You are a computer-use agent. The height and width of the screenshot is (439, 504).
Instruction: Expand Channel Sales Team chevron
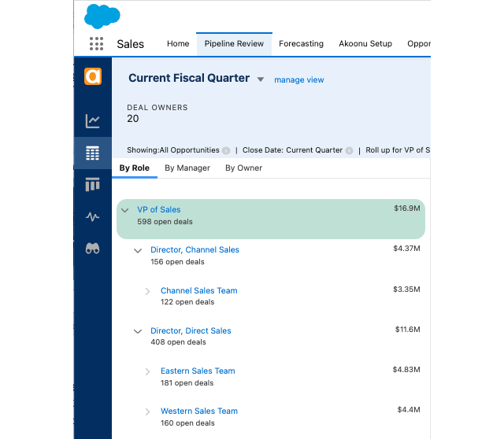[147, 291]
